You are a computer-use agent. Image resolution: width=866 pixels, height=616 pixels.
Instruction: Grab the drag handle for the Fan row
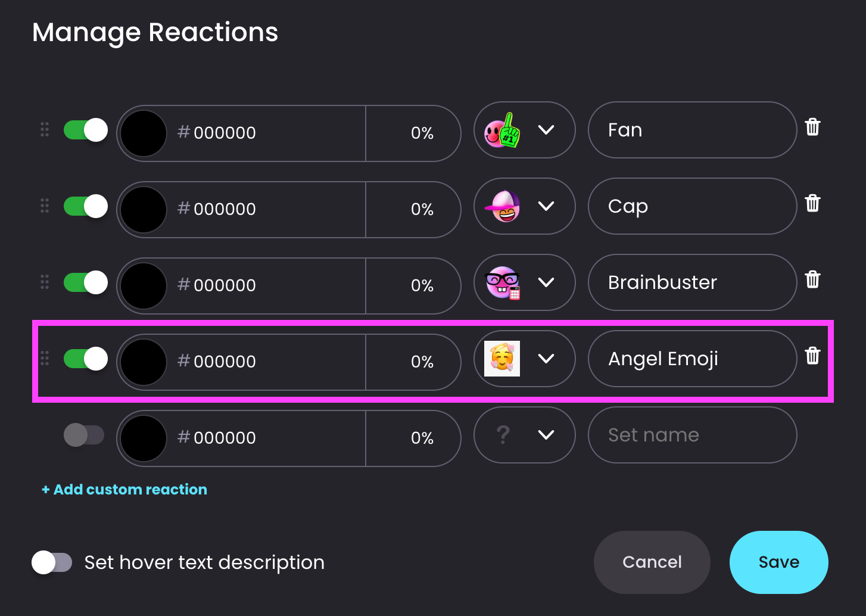coord(45,130)
